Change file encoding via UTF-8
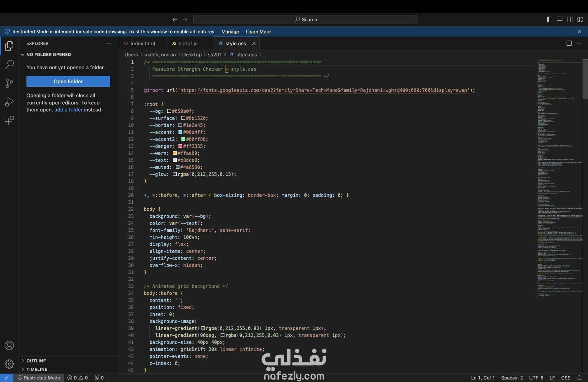 [536, 378]
